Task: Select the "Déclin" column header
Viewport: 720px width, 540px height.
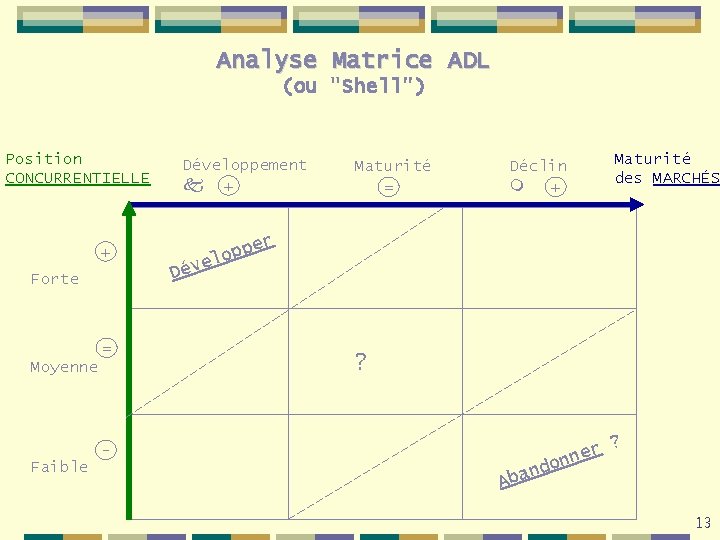Action: 539,166
